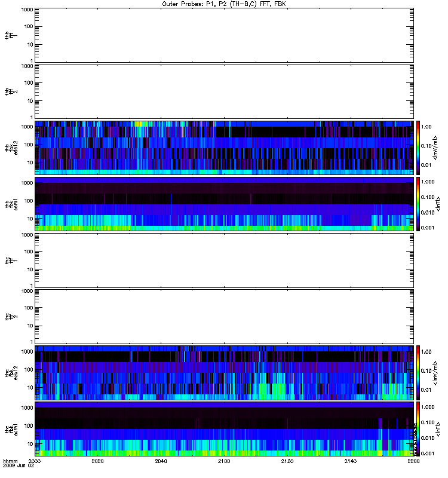Screen dimensions: 448x478
Task: Click the color bar beside thc fbk scm1
Action: (x=418, y=429)
